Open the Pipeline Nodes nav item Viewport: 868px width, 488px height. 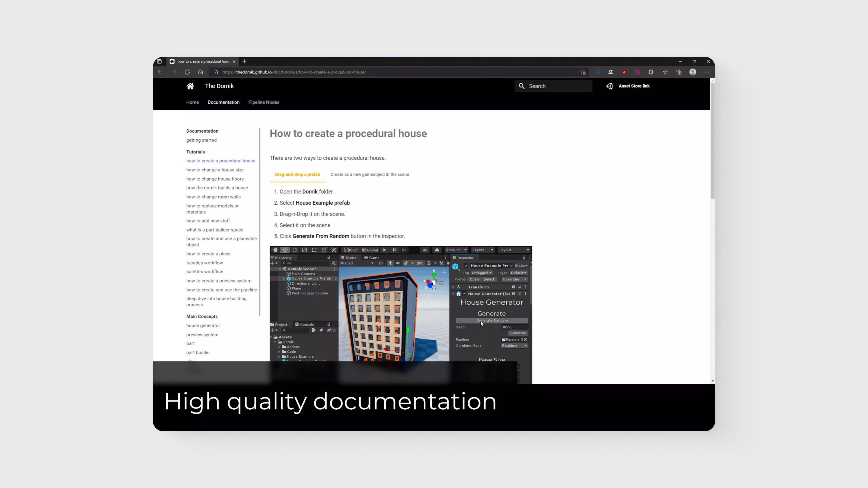pos(264,102)
